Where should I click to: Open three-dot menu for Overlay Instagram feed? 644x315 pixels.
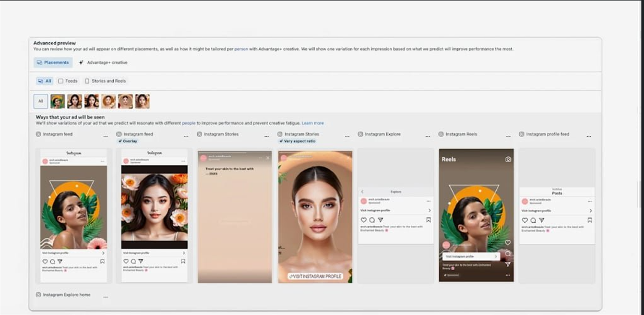click(186, 137)
